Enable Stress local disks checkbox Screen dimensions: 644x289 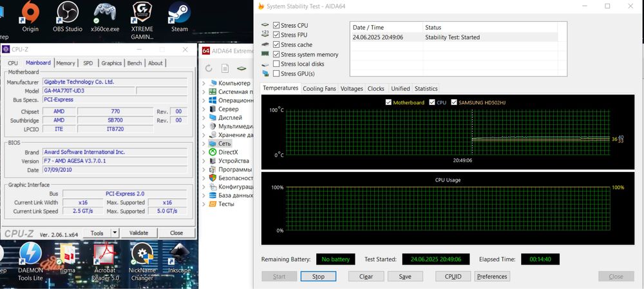tap(276, 64)
